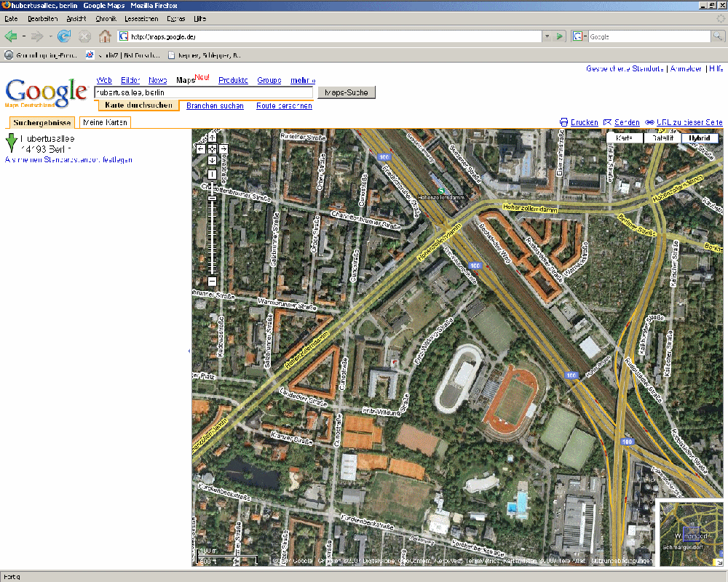Switch map view to Satellit
Screen dimensions: 728x582
pos(662,138)
